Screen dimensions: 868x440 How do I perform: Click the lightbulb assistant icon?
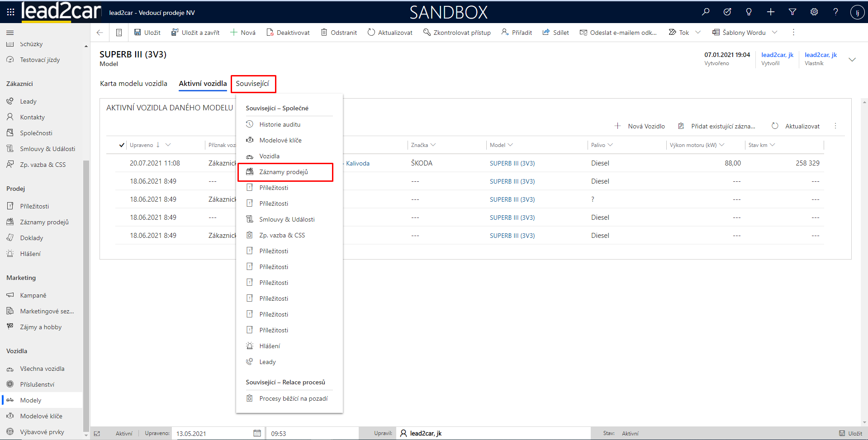point(749,12)
